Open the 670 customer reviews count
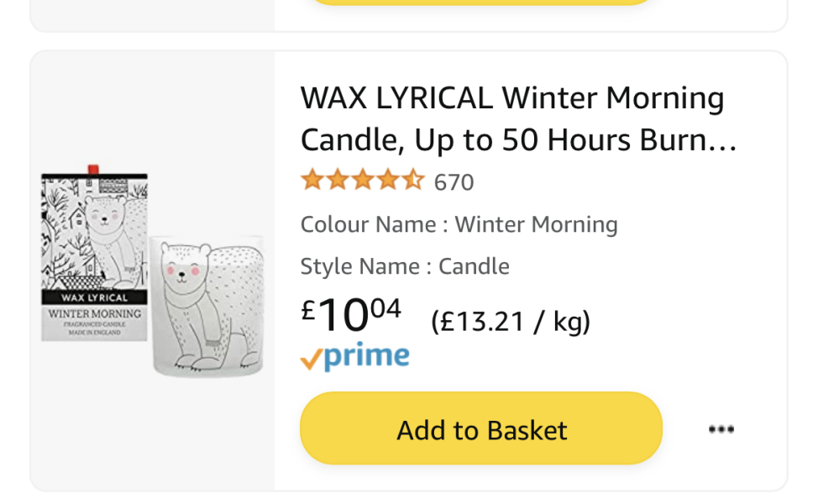 (454, 181)
